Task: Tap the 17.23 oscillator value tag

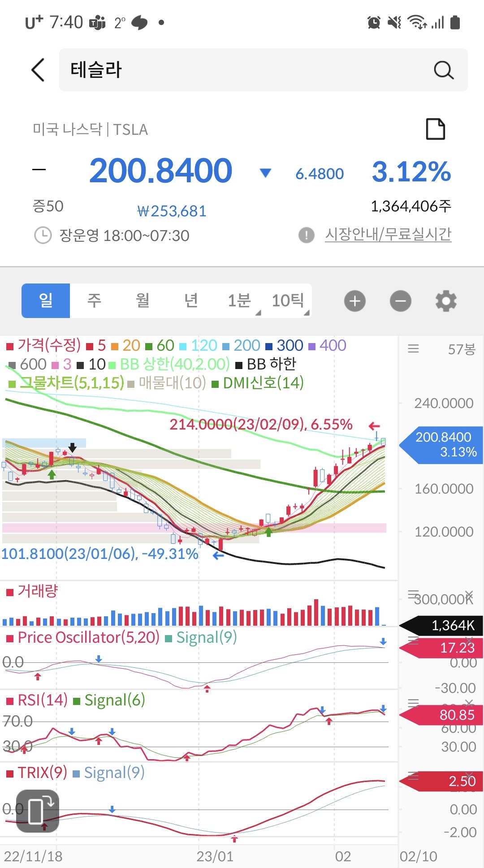Action: (x=441, y=648)
